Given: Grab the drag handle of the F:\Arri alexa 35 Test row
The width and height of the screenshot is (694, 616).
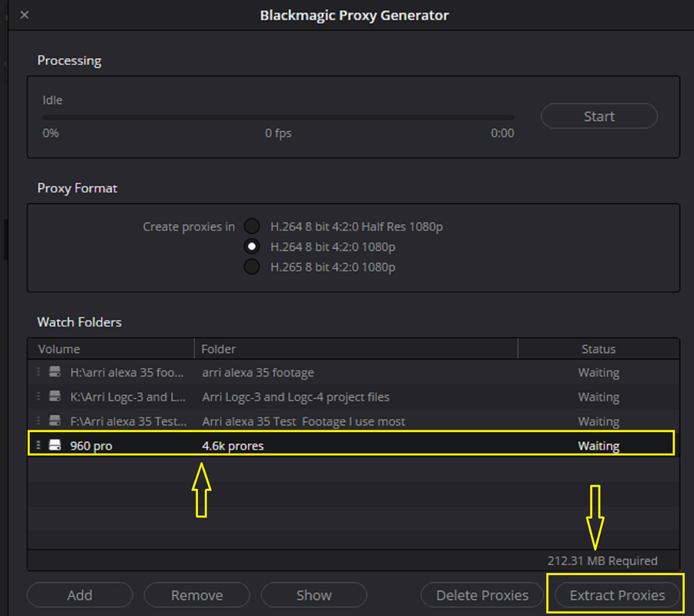Looking at the screenshot, I should point(39,420).
